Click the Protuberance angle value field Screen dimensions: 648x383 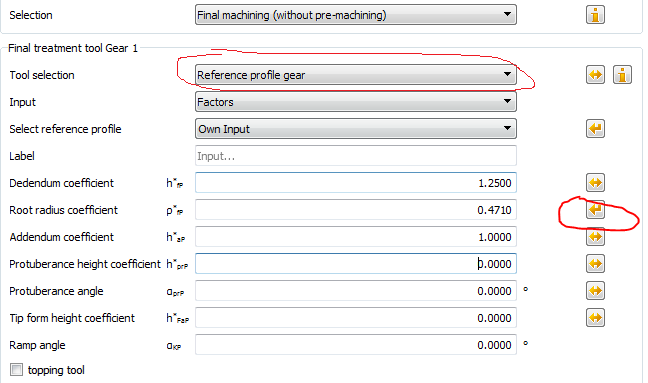click(356, 291)
